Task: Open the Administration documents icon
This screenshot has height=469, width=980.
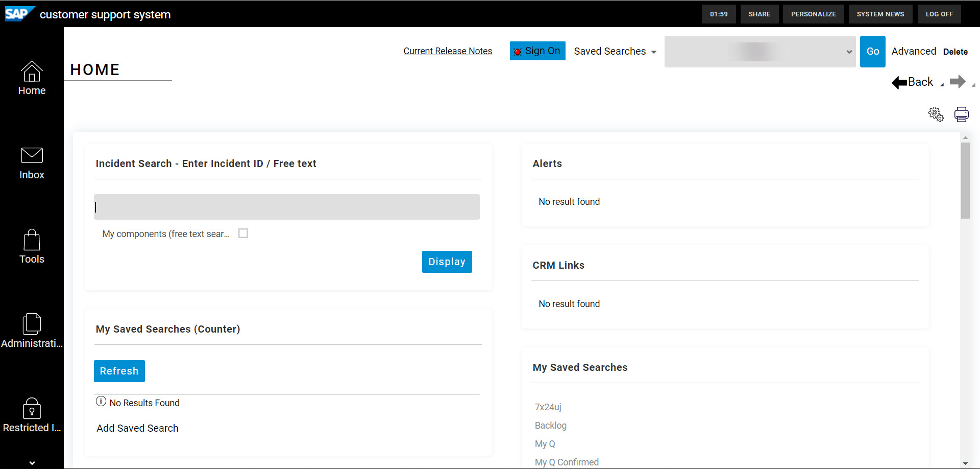Action: (32, 324)
